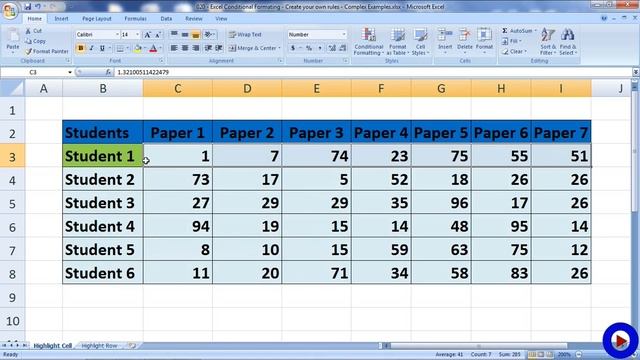The width and height of the screenshot is (640, 360).
Task: Click the Insert Function fx icon
Action: point(108,72)
